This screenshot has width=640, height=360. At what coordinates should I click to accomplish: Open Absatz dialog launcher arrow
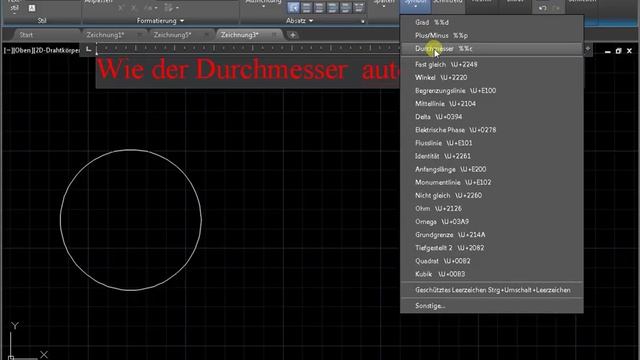coord(362,21)
